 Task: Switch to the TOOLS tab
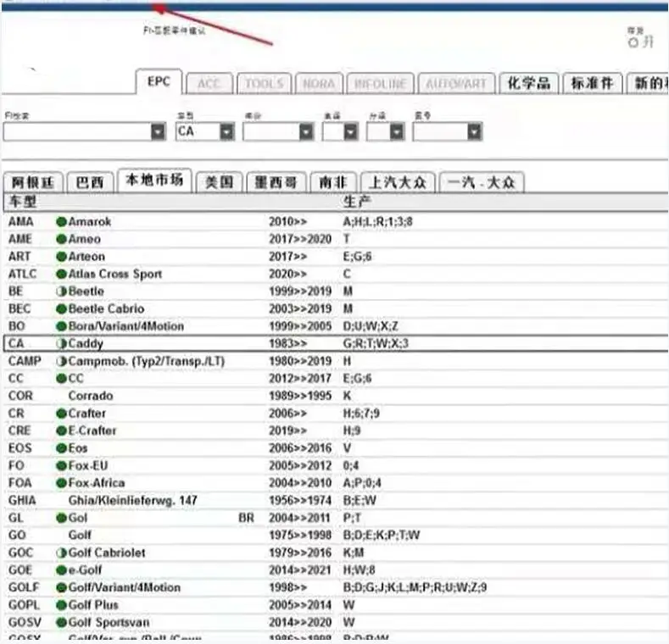pos(264,83)
